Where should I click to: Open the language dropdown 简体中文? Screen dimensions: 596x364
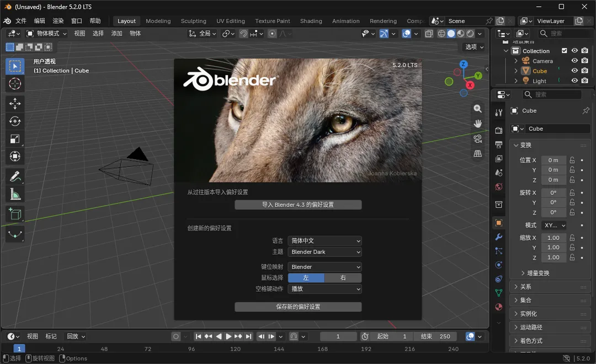[x=324, y=240]
